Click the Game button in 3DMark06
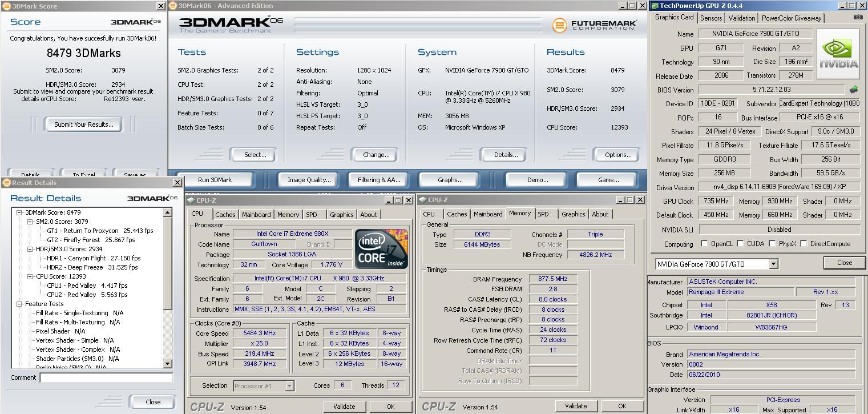 [608, 180]
